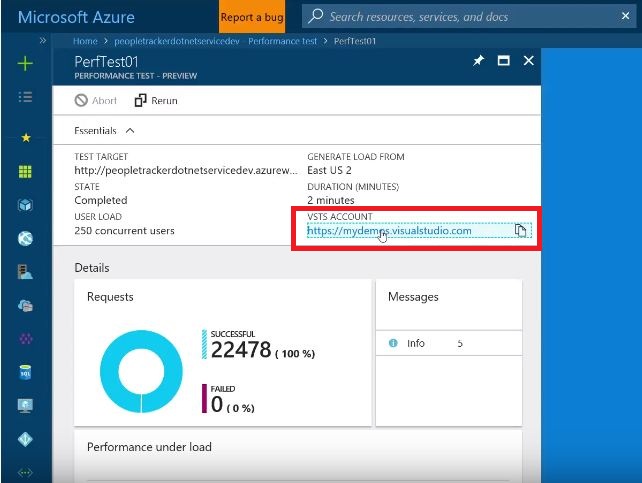Open the monitor Virtual machines icon

(x=25, y=406)
